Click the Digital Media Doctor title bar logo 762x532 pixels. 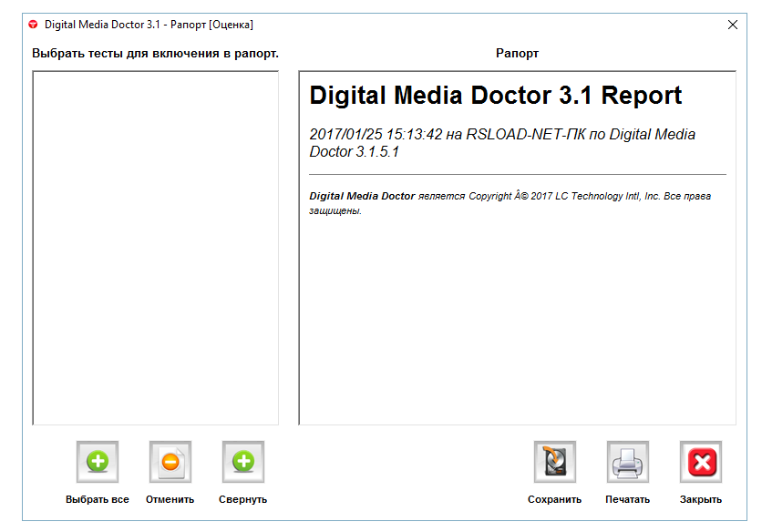[33, 25]
